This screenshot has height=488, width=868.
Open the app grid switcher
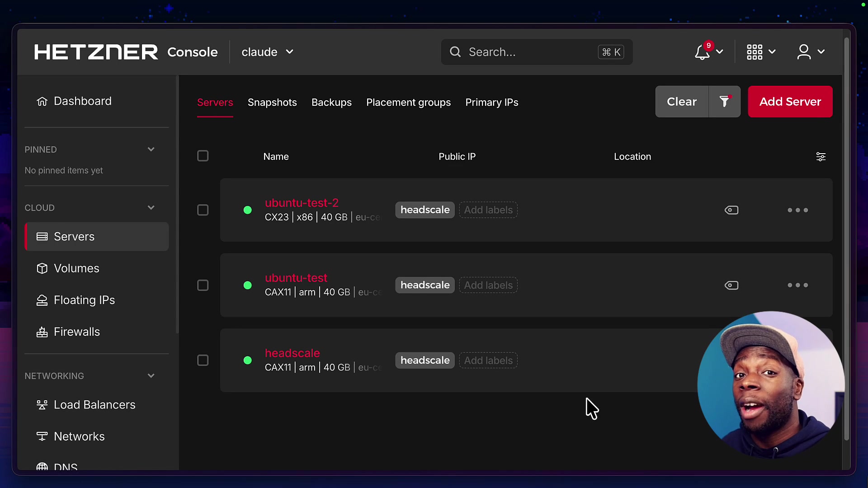pos(755,52)
